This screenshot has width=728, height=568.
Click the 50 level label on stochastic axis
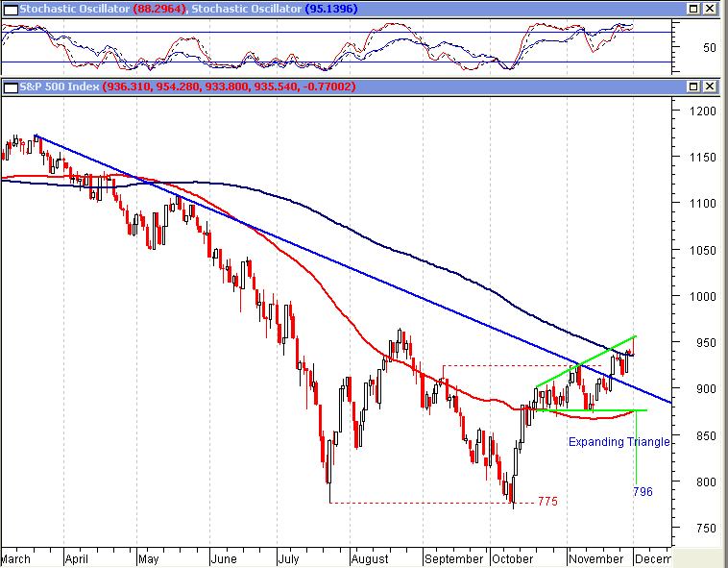click(x=709, y=47)
